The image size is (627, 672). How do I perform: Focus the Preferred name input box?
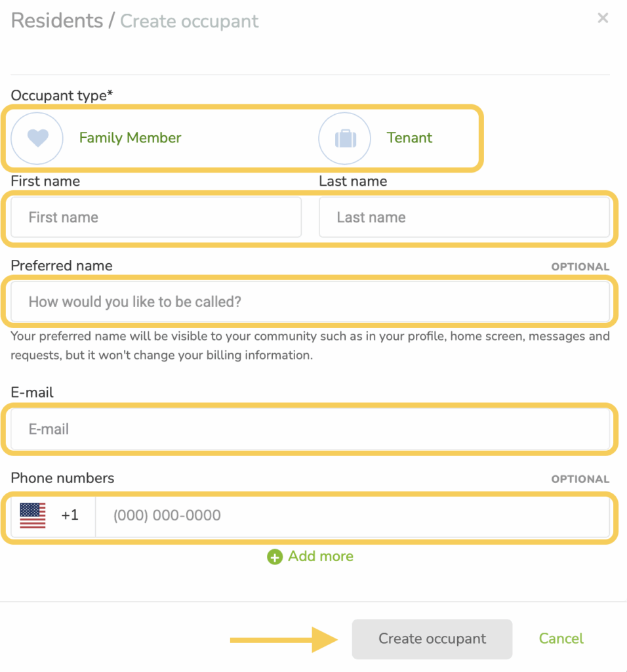tap(310, 302)
